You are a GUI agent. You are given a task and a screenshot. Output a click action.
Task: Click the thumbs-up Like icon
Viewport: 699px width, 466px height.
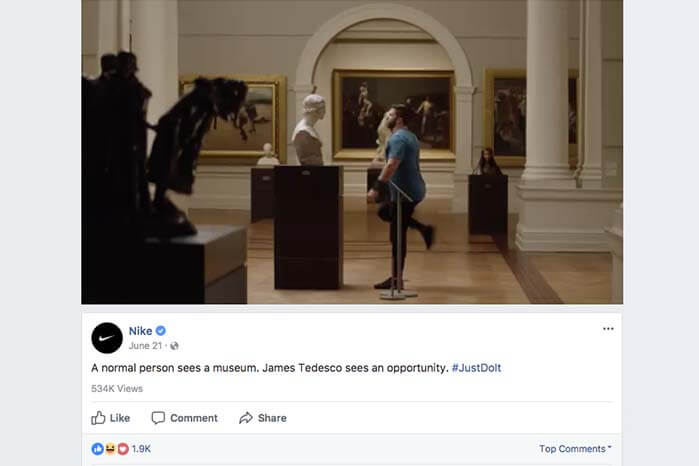(98, 418)
